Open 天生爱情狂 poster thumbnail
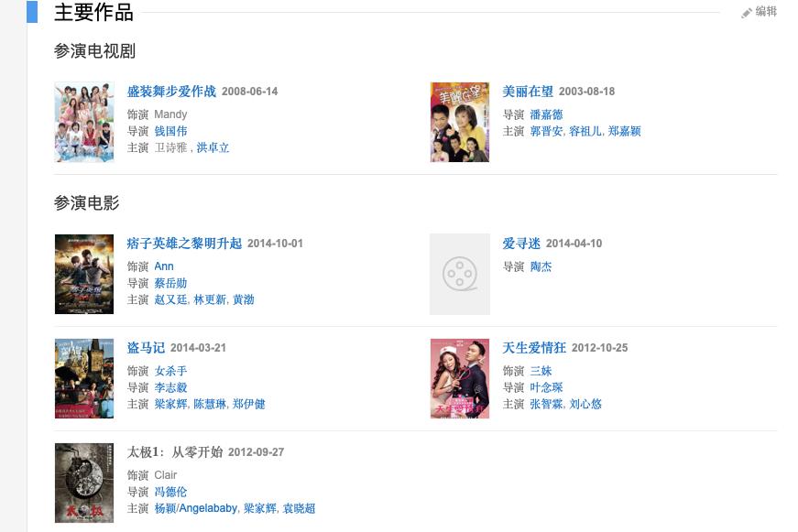This screenshot has height=532, width=798. coord(460,378)
